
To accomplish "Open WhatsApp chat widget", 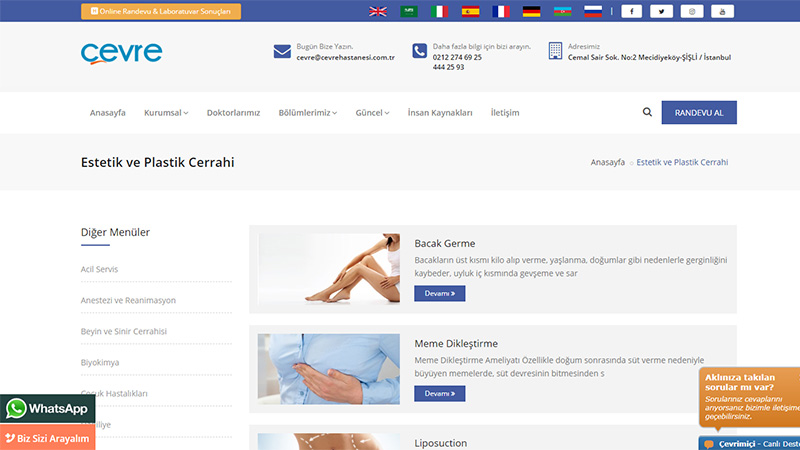I will (x=47, y=409).
